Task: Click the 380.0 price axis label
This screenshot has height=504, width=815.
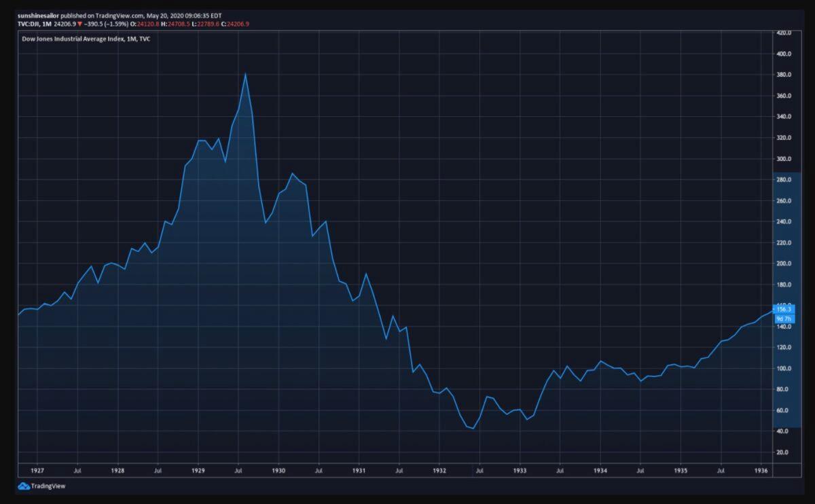Action: pyautogui.click(x=784, y=75)
